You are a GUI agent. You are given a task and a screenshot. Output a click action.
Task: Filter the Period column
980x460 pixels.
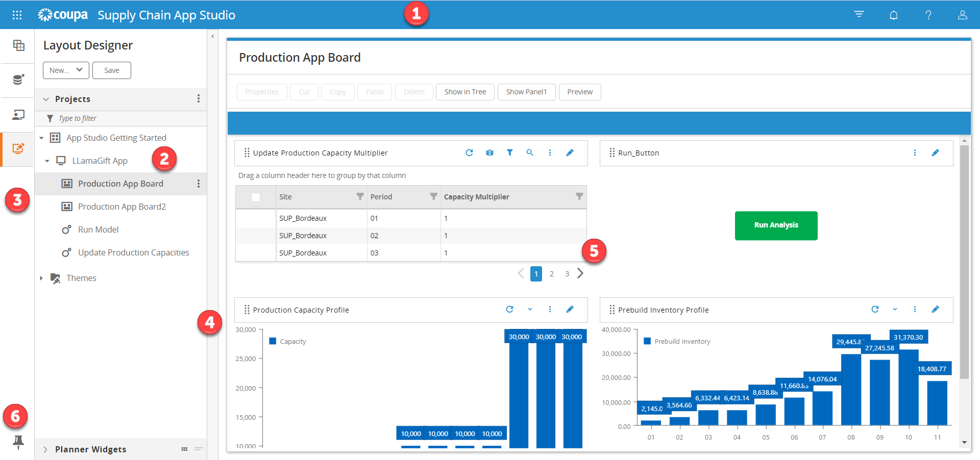click(433, 196)
